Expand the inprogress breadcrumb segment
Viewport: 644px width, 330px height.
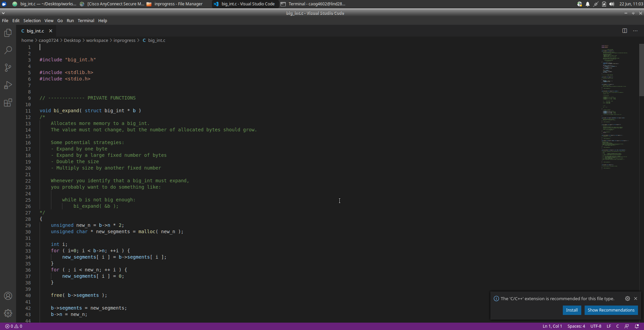(x=124, y=40)
